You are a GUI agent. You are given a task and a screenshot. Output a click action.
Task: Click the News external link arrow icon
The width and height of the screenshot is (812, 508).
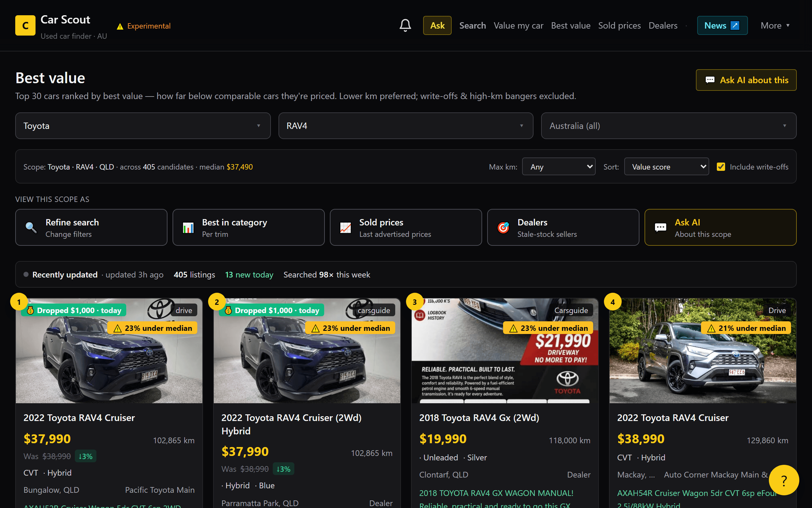coord(735,25)
